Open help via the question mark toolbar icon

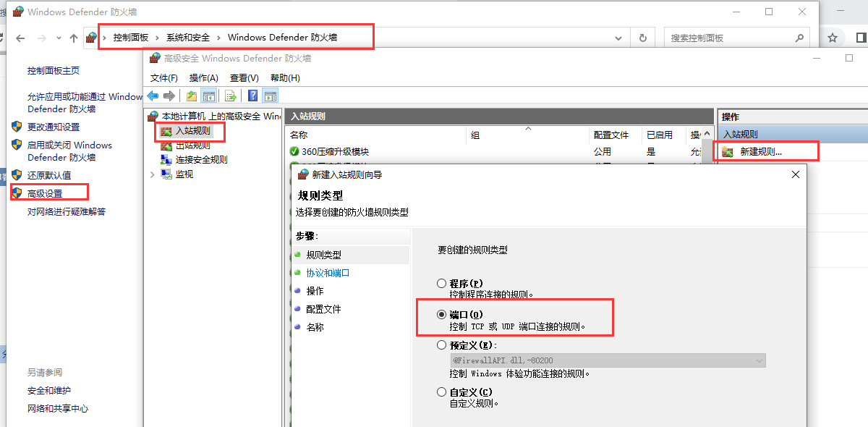point(253,96)
